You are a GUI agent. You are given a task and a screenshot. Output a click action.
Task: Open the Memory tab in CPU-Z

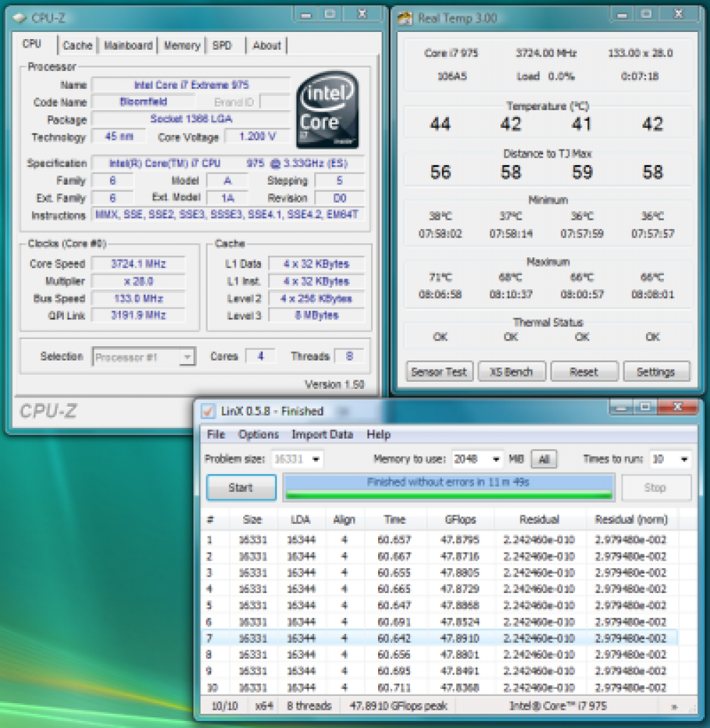(x=181, y=45)
